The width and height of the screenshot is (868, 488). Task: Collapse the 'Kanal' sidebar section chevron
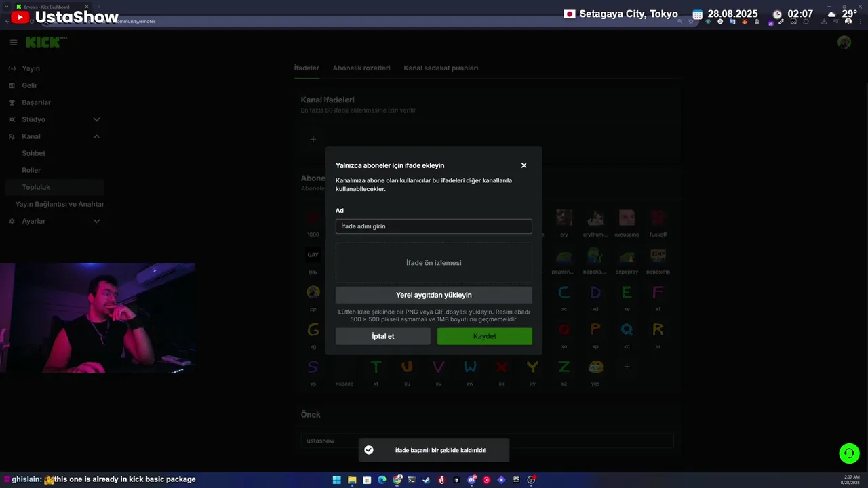point(96,136)
